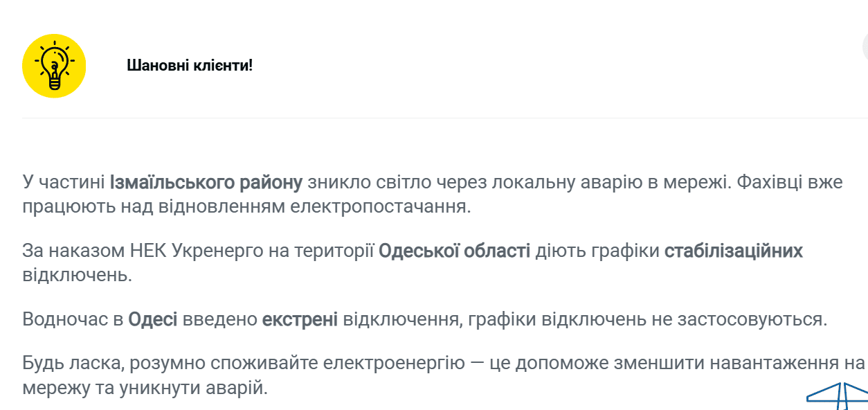The image size is (868, 410).
Task: Click the bold word "Одесі"
Action: [153, 319]
